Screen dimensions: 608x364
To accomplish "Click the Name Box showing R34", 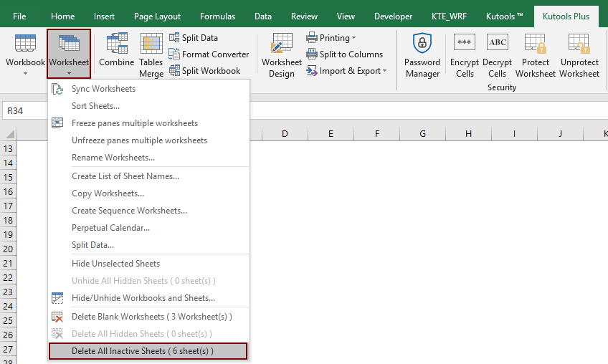I will tap(25, 110).
